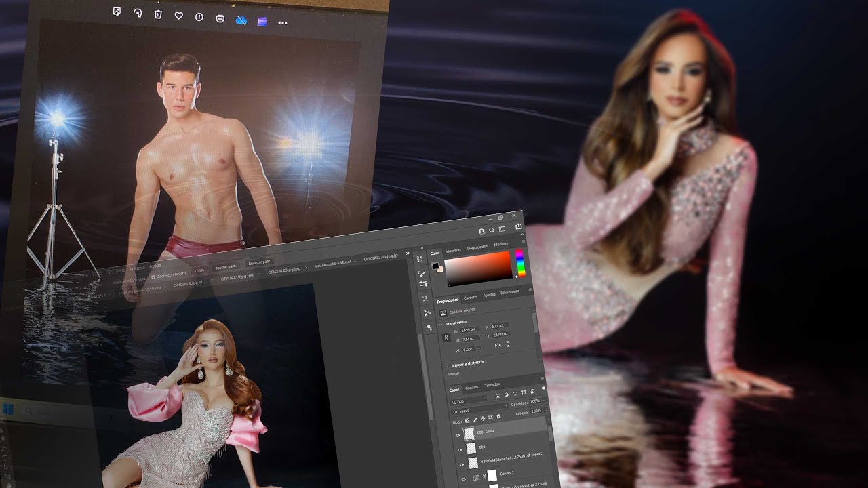Toggle the layer filter on/off switch
Screen dimensions: 868x488
pyautogui.click(x=544, y=388)
